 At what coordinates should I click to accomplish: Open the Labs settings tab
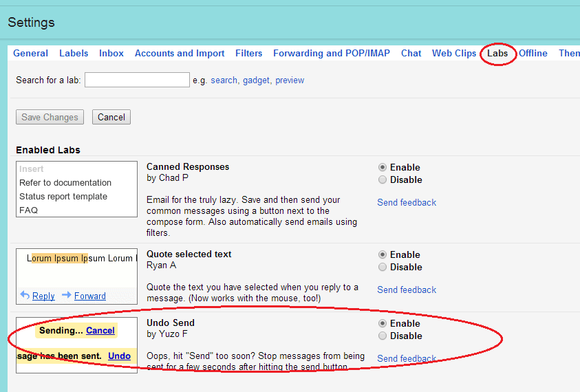click(497, 53)
